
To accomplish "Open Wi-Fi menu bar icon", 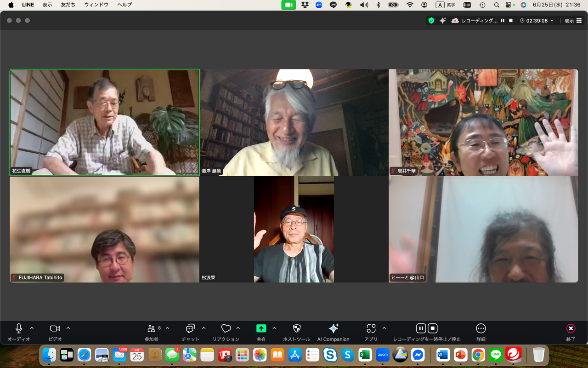I will (410, 5).
